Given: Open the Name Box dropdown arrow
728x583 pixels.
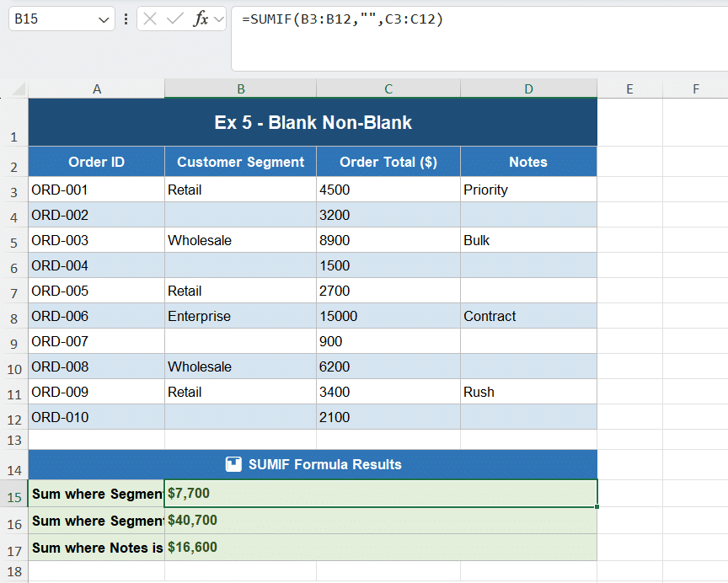Looking at the screenshot, I should coord(102,19).
